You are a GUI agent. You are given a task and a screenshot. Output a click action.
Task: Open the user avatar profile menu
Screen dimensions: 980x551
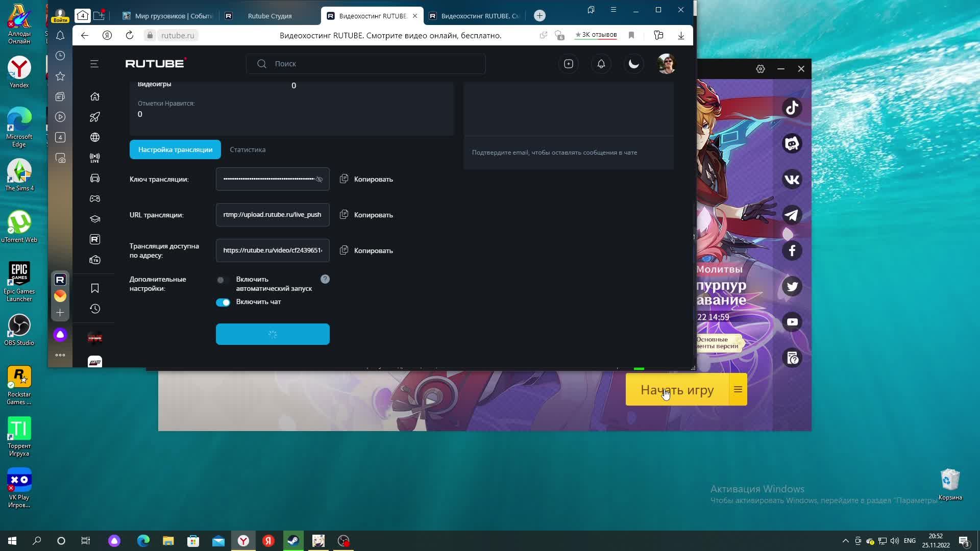(666, 64)
